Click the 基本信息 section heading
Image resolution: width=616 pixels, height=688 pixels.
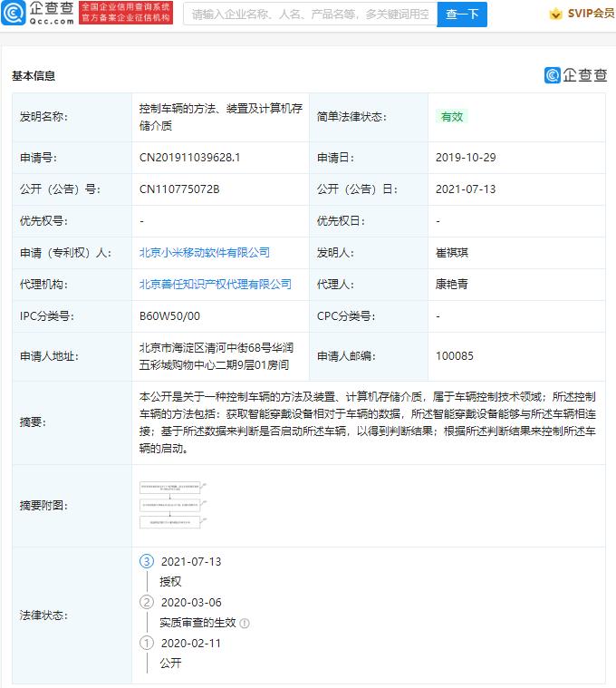pos(34,76)
